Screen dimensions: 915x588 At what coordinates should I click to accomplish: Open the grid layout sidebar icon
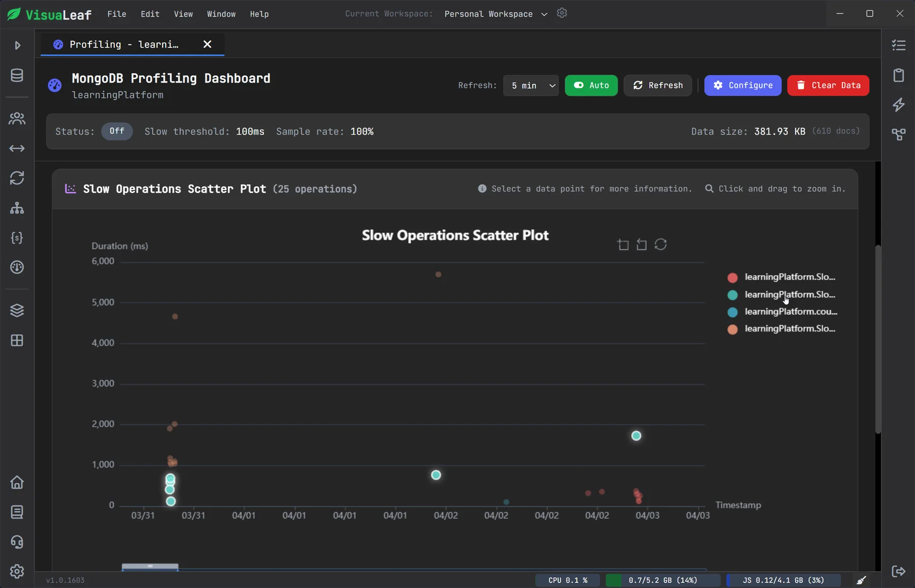pyautogui.click(x=17, y=340)
